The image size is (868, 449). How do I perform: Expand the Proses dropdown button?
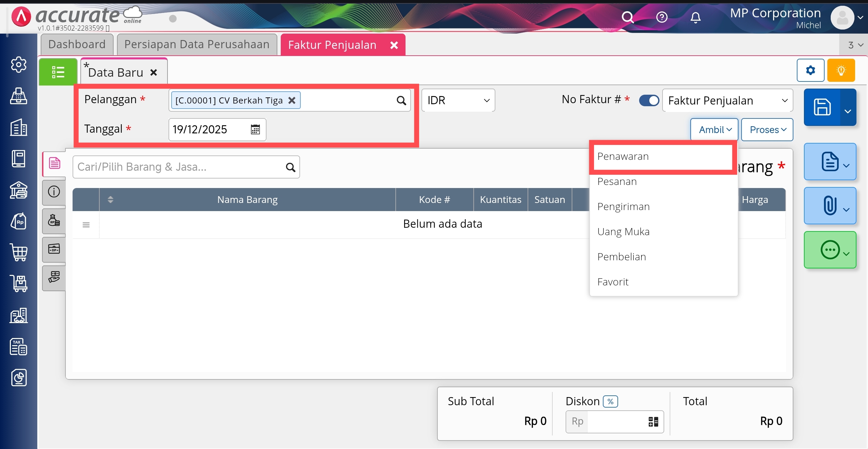(767, 130)
